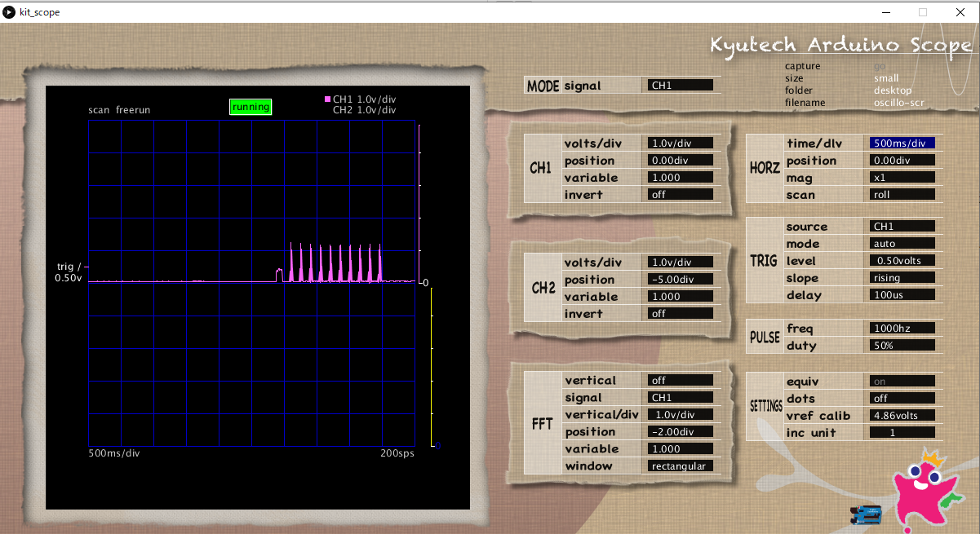This screenshot has height=534, width=980.
Task: Edit FFT vertical/div 1.0v/div field
Action: (681, 415)
